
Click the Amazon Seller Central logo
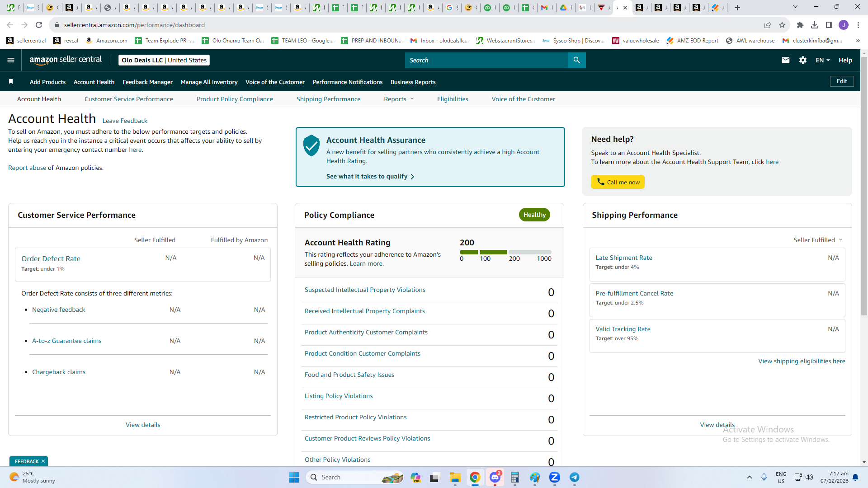66,60
